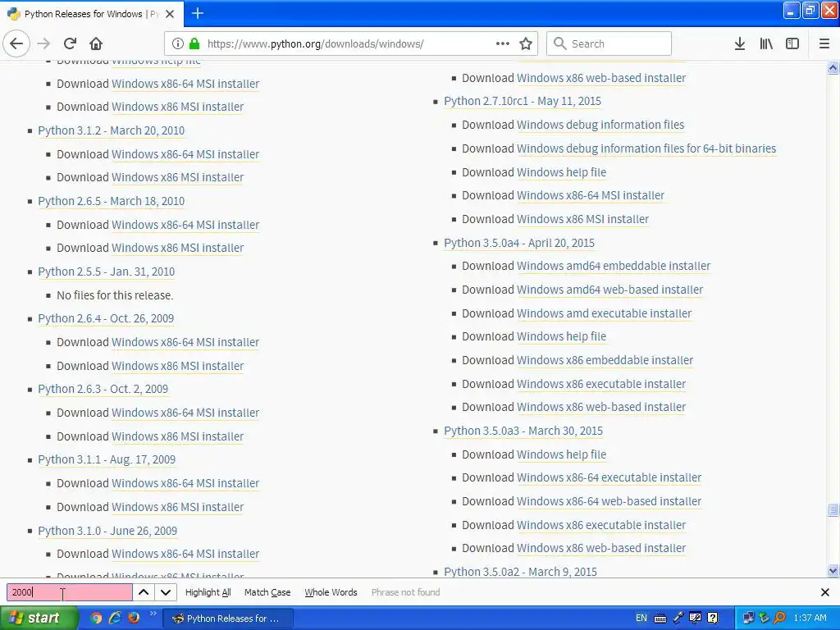Image resolution: width=840 pixels, height=630 pixels.
Task: Open Python 3.5.0a2 - March 9, 2015 link
Action: (520, 572)
